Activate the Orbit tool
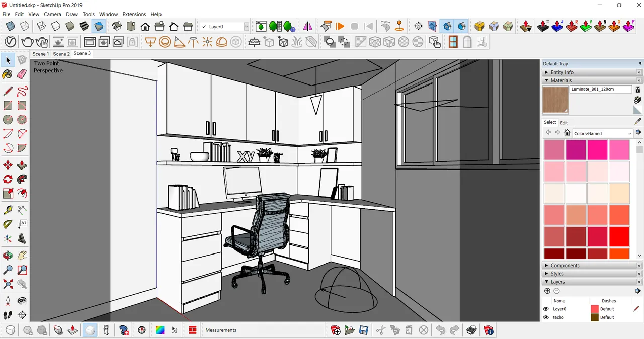 tap(8, 256)
